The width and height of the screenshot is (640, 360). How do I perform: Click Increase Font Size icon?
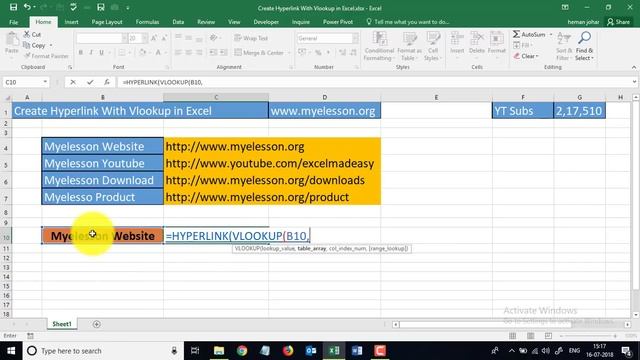coord(154,38)
